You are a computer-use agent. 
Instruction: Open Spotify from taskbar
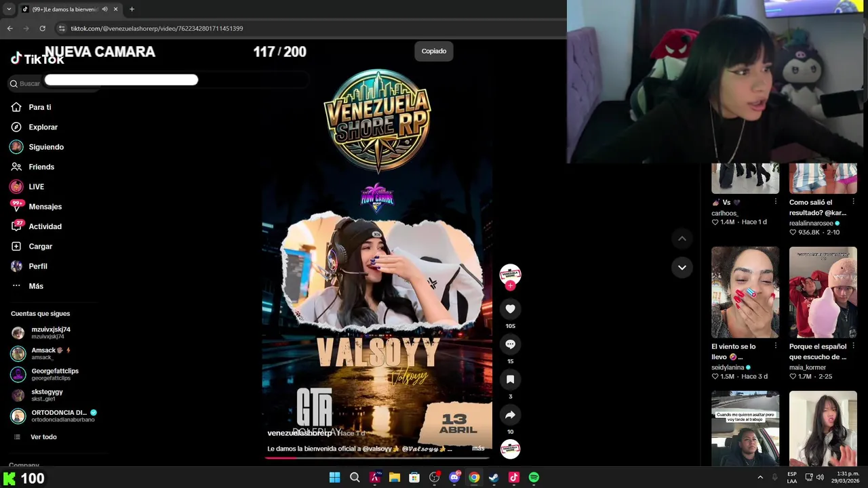[x=534, y=477]
